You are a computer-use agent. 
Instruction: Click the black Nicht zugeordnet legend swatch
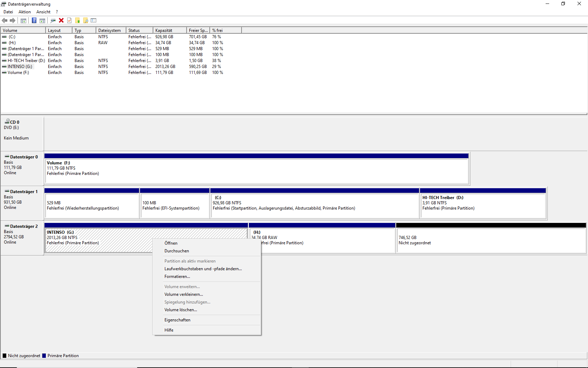point(5,356)
